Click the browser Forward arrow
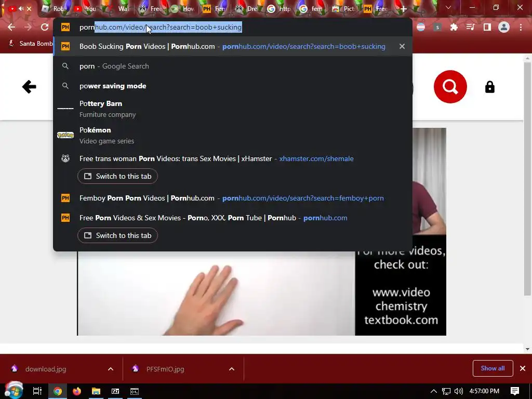The image size is (532, 399). (28, 27)
